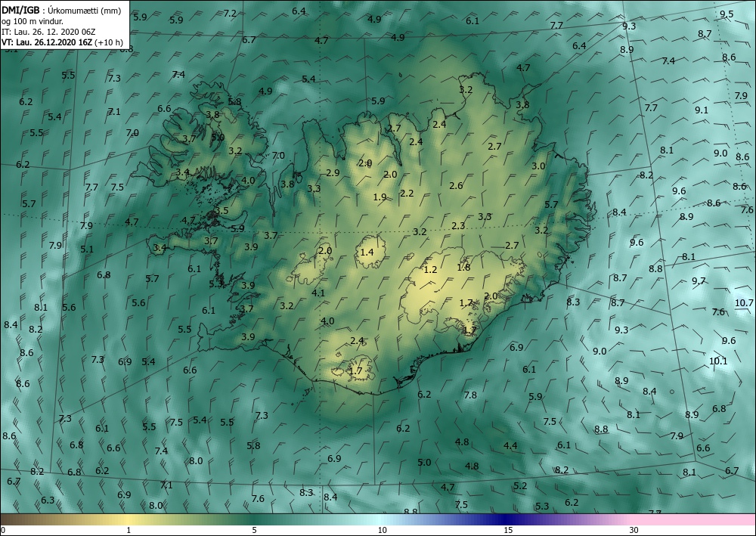The height and width of the screenshot is (536, 756).
Task: Click the "1.9" value on the map
Action: pos(380,197)
